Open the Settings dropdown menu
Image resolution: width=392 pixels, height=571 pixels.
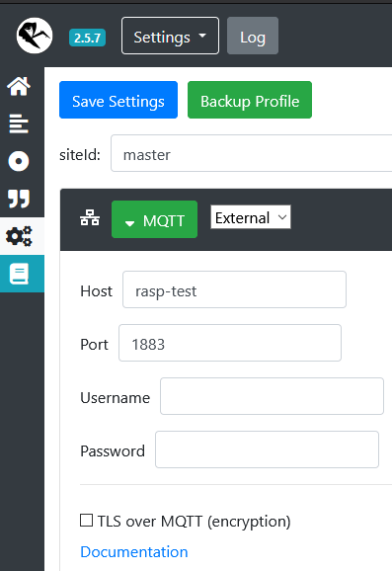(171, 36)
